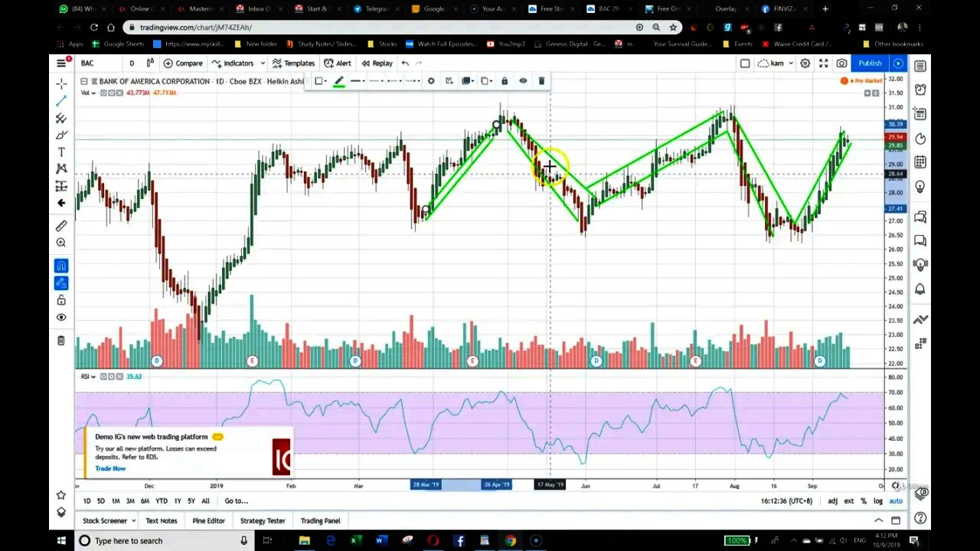
Task: Open the alerts alarm clock panel
Action: (x=920, y=90)
